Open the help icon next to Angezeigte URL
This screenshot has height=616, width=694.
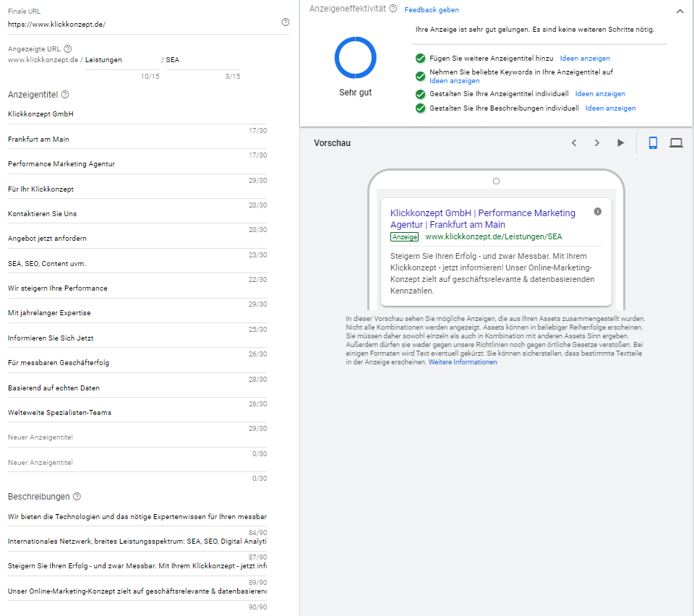(x=68, y=48)
